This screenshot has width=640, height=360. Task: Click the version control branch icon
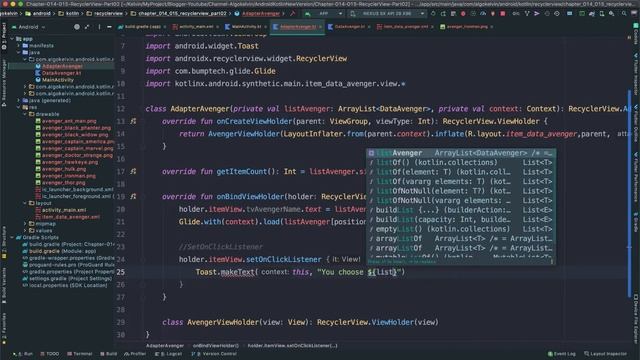[x=527, y=13]
